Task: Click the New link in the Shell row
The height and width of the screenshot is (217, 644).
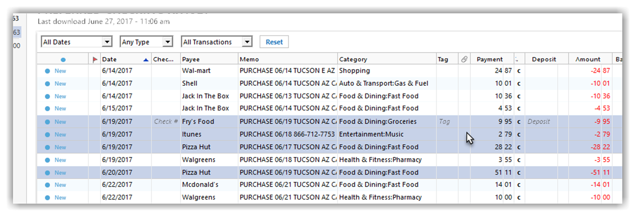Action: pos(60,84)
